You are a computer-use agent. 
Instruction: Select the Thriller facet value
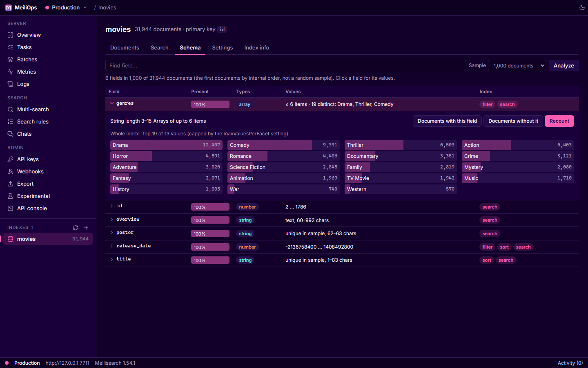(x=401, y=145)
